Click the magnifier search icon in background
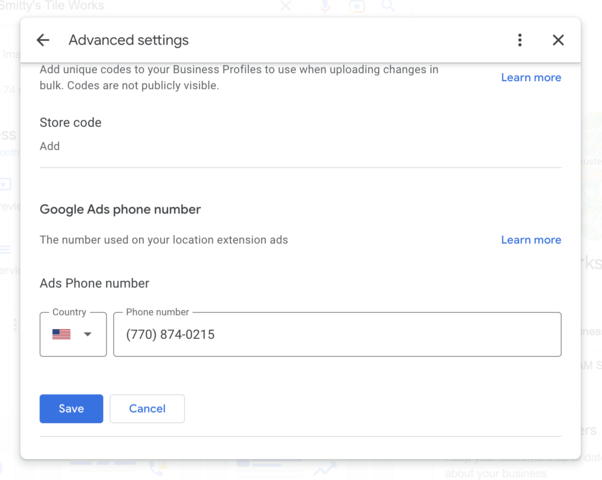This screenshot has width=602, height=480. 388,6
